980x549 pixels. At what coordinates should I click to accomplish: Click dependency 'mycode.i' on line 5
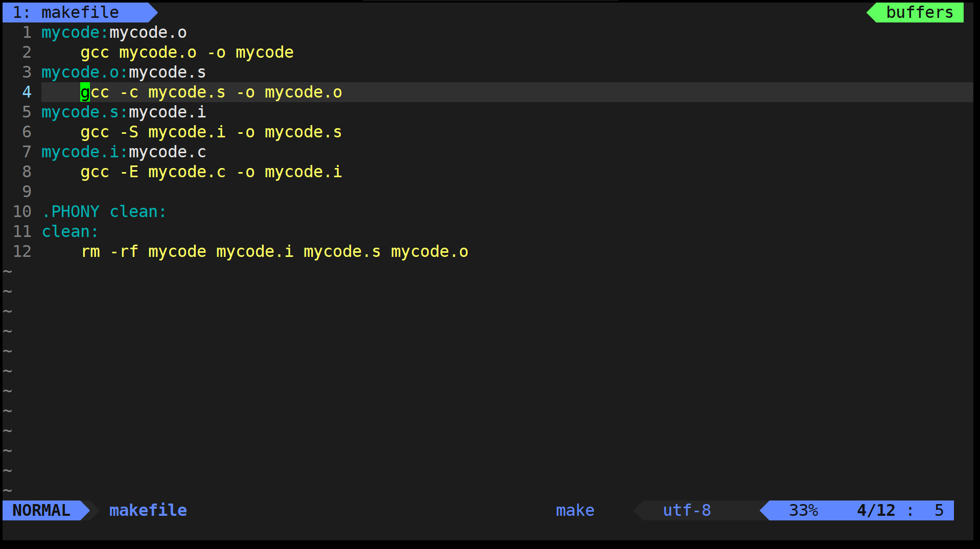tap(168, 112)
